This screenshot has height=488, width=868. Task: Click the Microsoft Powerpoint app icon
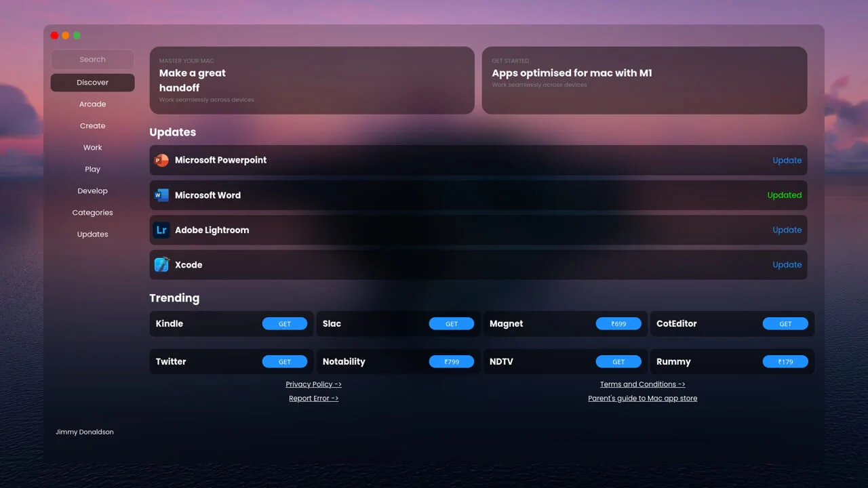[x=161, y=161]
